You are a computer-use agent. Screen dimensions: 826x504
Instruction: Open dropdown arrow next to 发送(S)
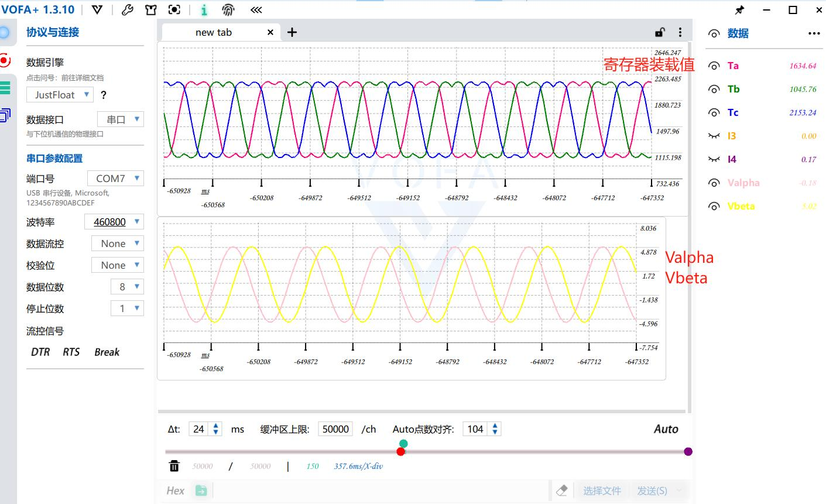coord(679,491)
